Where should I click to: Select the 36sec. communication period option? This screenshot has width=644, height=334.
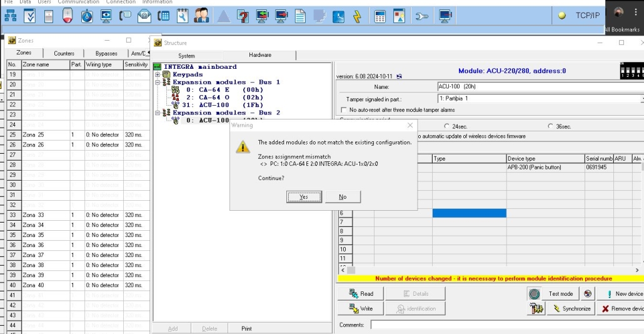(550, 126)
